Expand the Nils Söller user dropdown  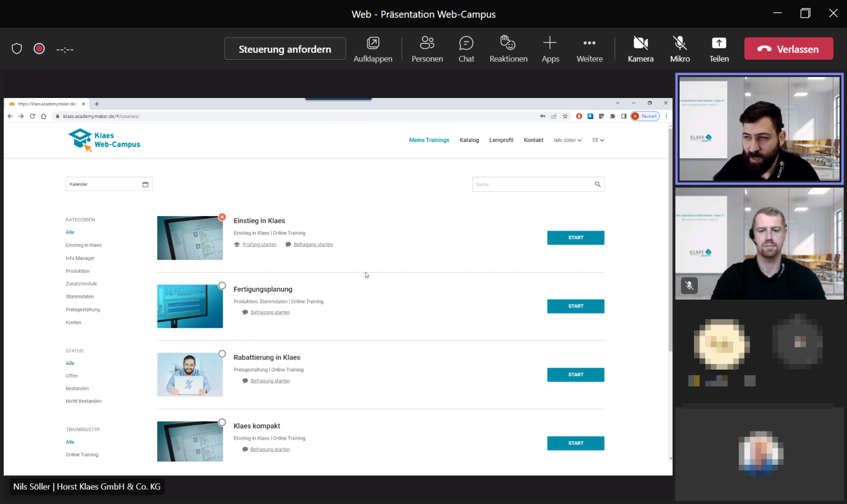pos(567,140)
